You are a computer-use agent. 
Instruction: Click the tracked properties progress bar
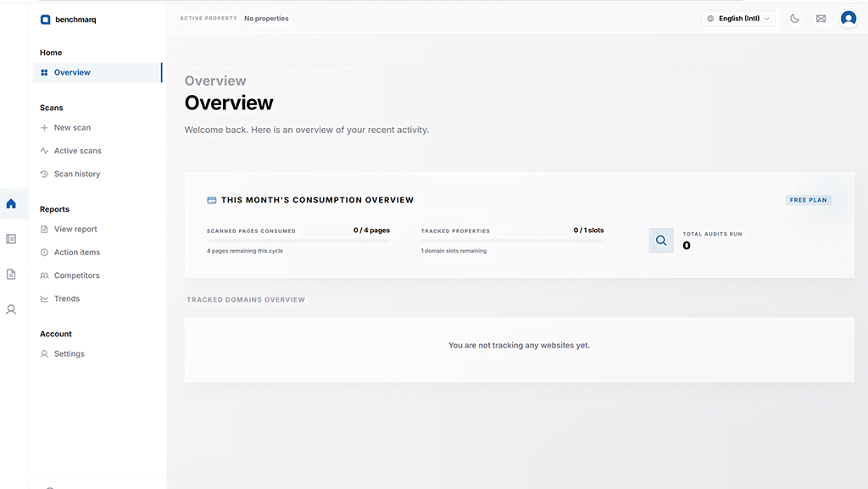pos(512,241)
